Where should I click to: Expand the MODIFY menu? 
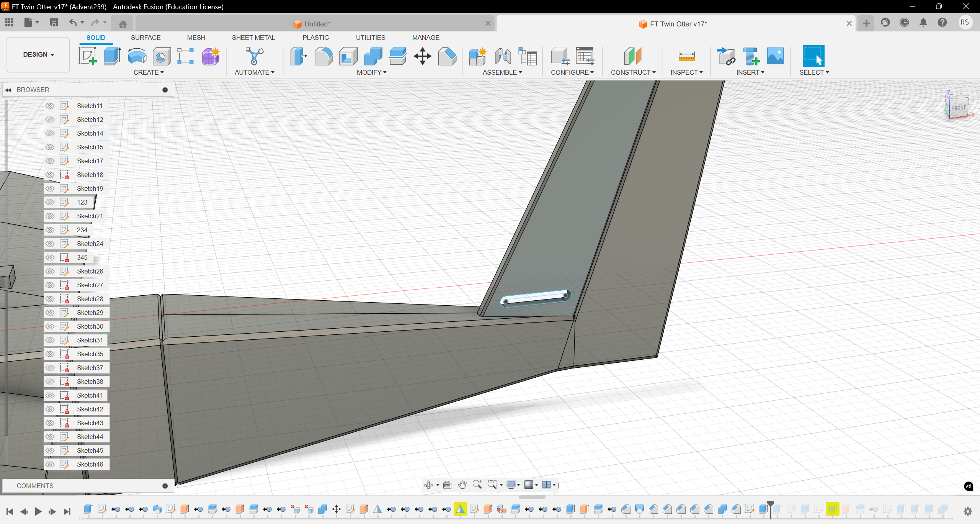coord(371,72)
